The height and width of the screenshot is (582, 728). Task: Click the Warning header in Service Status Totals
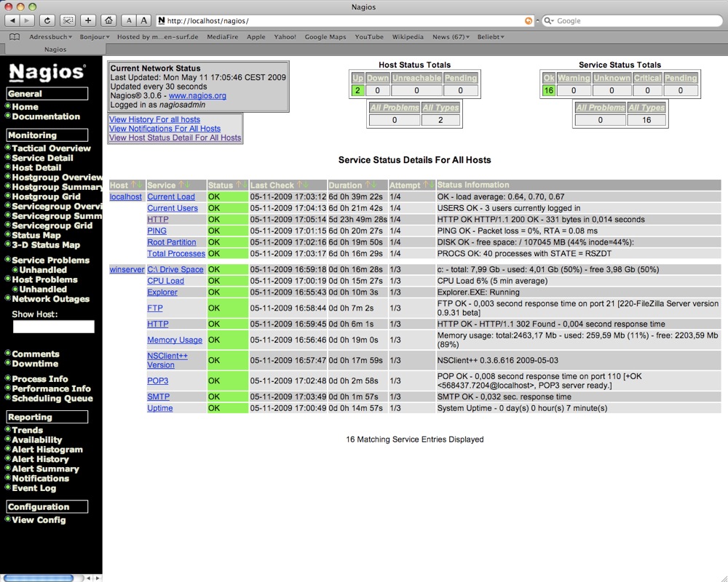pyautogui.click(x=574, y=78)
